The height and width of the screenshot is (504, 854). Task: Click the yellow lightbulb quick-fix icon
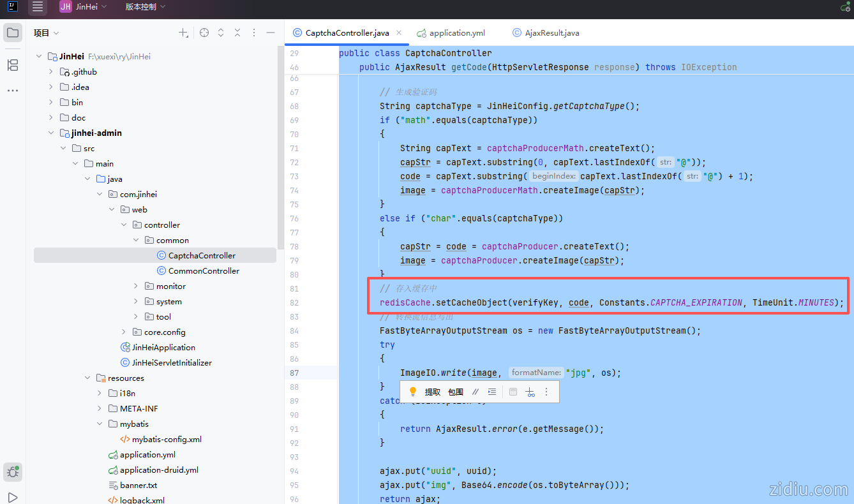pos(413,392)
